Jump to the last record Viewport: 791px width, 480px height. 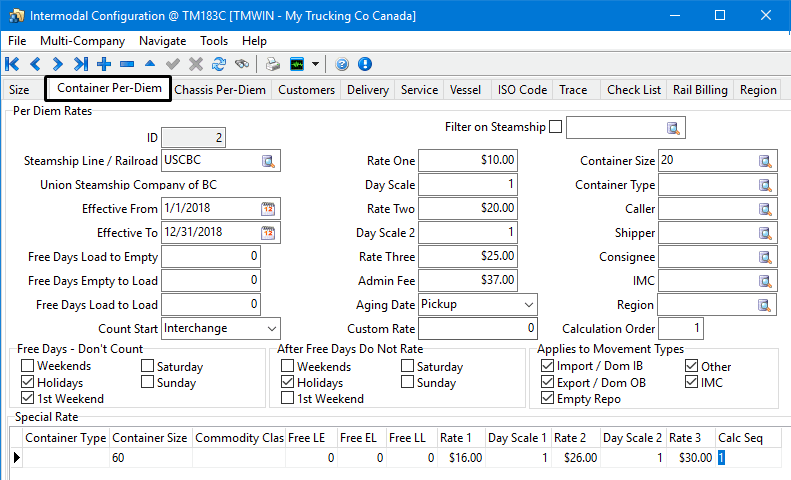click(80, 64)
